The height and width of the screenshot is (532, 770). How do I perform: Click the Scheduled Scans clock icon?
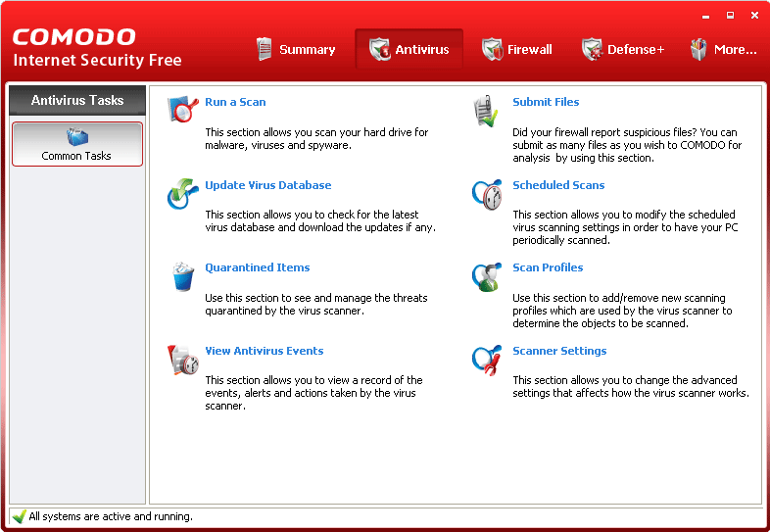(487, 195)
